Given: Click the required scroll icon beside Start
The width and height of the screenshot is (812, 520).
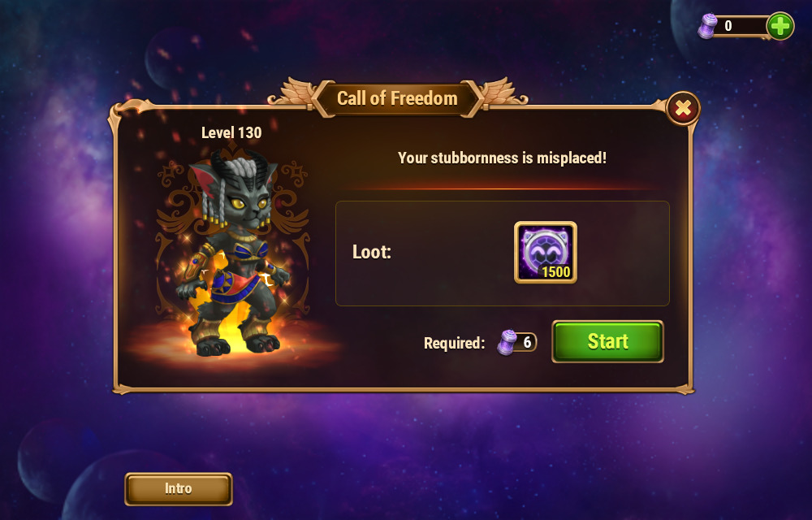Looking at the screenshot, I should click(507, 342).
